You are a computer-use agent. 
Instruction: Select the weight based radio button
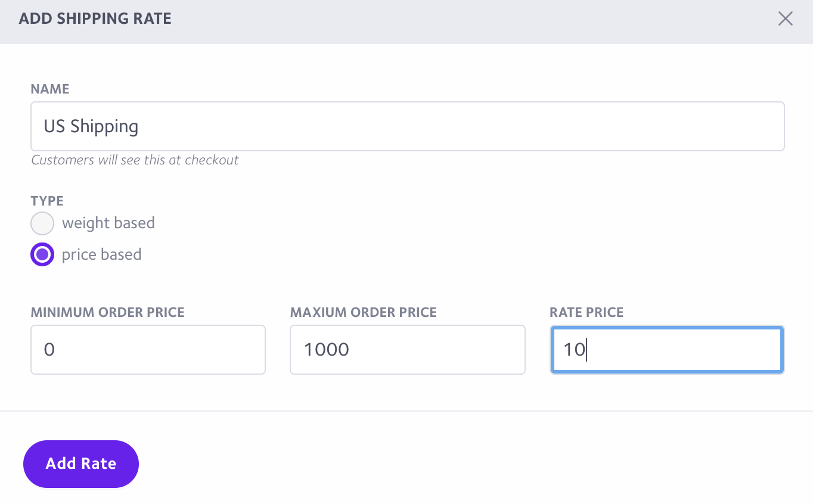42,223
